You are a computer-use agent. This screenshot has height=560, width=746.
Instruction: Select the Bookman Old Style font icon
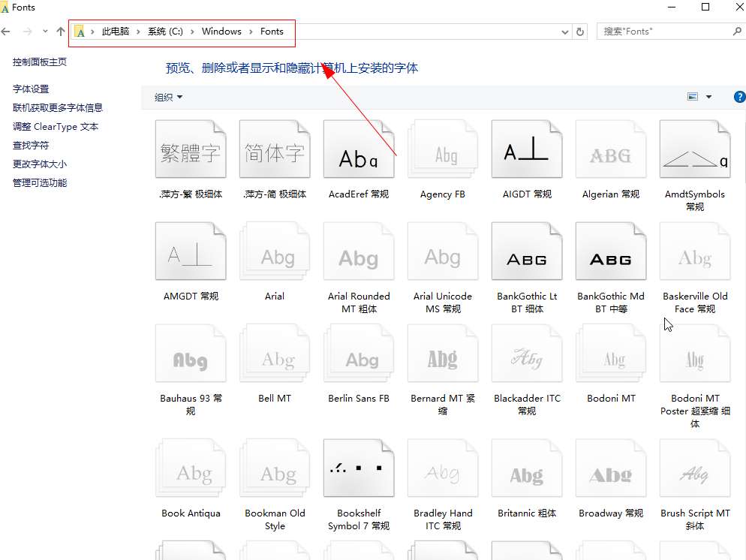[275, 468]
